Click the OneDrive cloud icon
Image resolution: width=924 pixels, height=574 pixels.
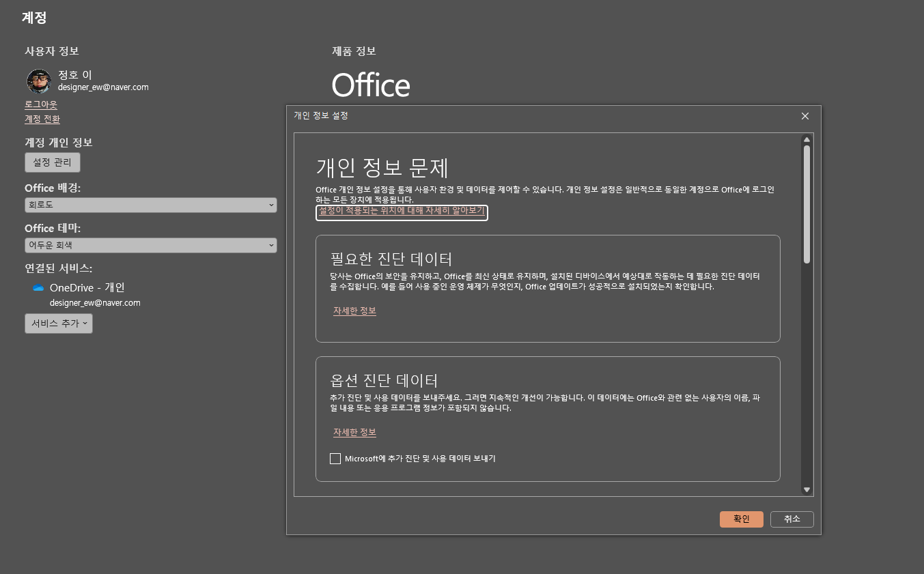point(38,288)
